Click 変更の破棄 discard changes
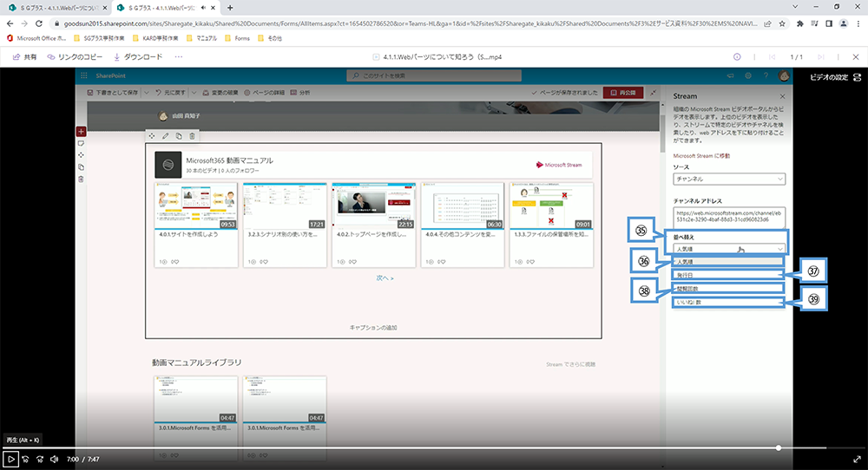Image resolution: width=868 pixels, height=470 pixels. 220,93
